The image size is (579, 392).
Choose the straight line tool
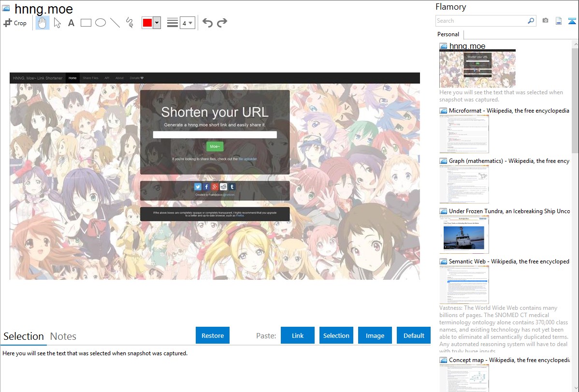click(115, 23)
